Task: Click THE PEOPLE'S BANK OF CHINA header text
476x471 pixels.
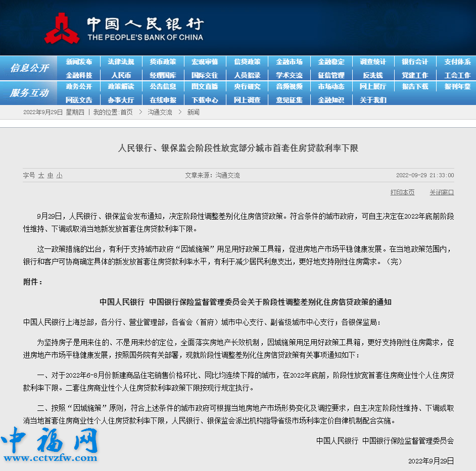Action: point(146,37)
